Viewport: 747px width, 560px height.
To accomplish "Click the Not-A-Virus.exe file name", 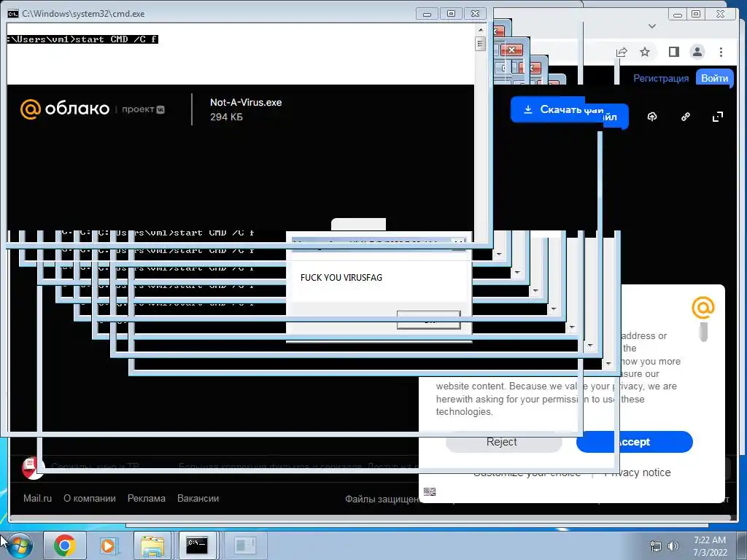I will (246, 102).
